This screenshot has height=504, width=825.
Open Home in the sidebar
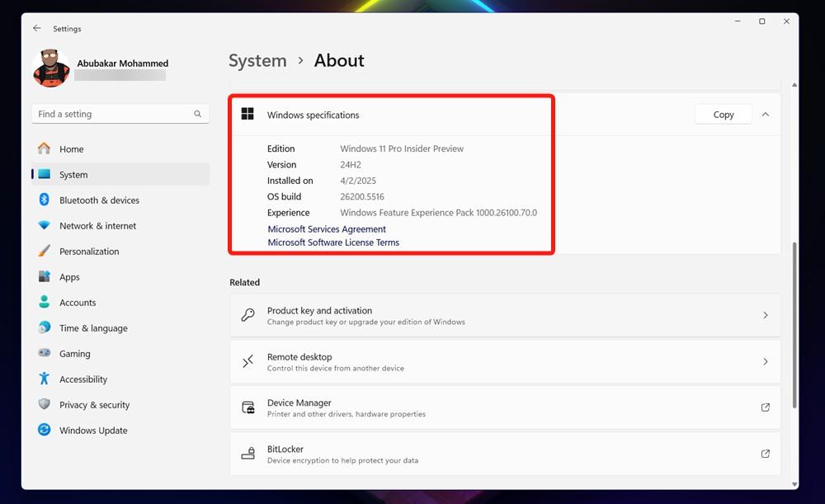pos(120,148)
